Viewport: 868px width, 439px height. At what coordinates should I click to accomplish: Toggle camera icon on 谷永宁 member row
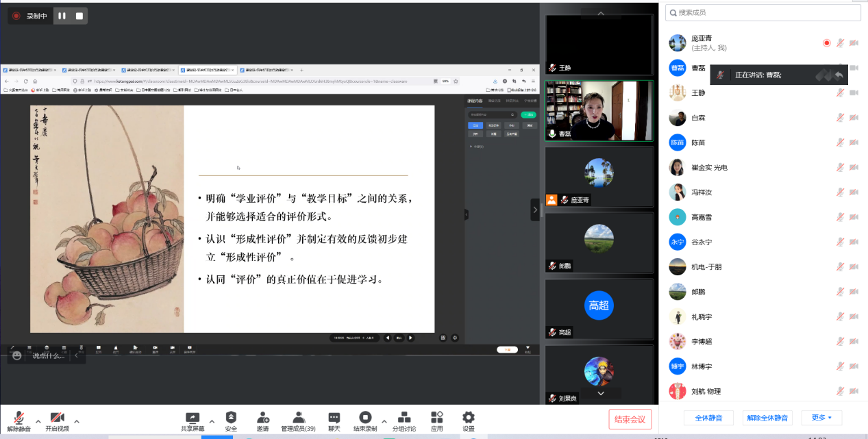pyautogui.click(x=854, y=242)
